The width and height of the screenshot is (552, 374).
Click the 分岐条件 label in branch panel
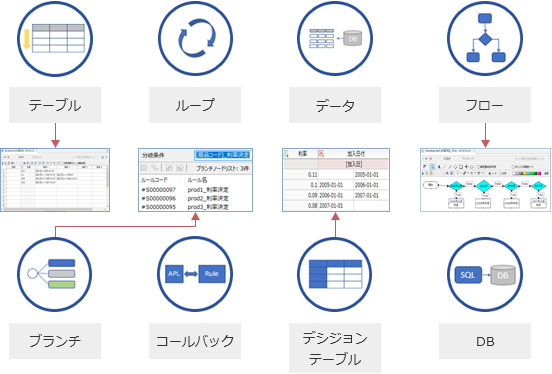[153, 155]
